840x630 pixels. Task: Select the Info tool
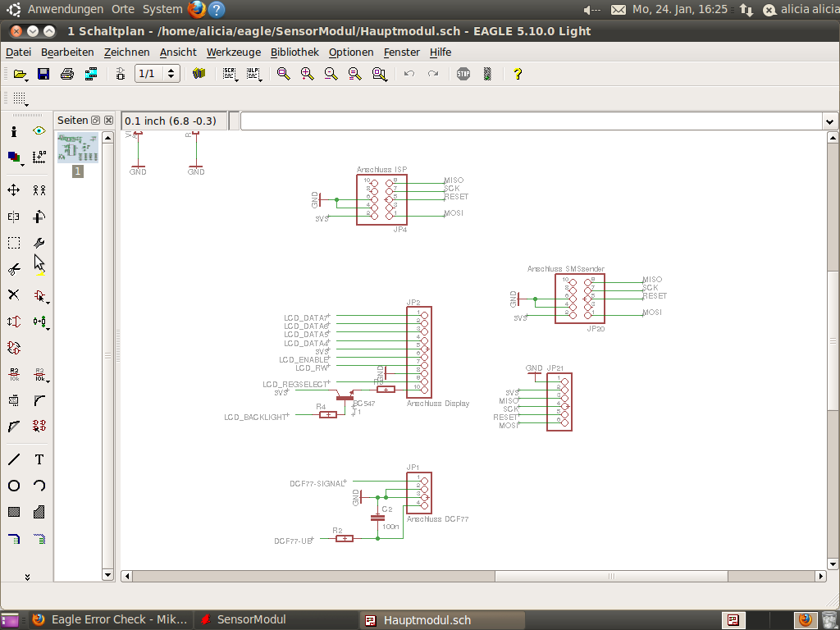pos(14,131)
